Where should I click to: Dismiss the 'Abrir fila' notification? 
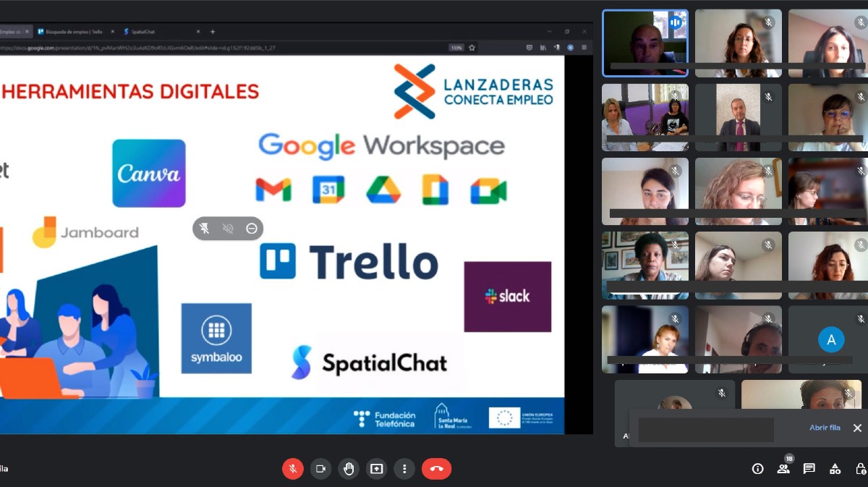tap(857, 428)
